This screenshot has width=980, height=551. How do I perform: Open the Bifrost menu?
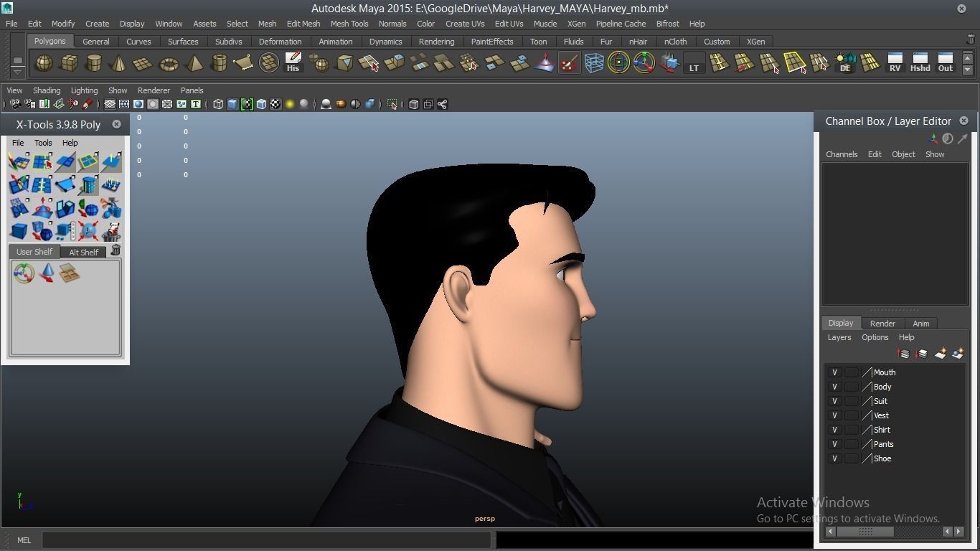click(x=668, y=24)
